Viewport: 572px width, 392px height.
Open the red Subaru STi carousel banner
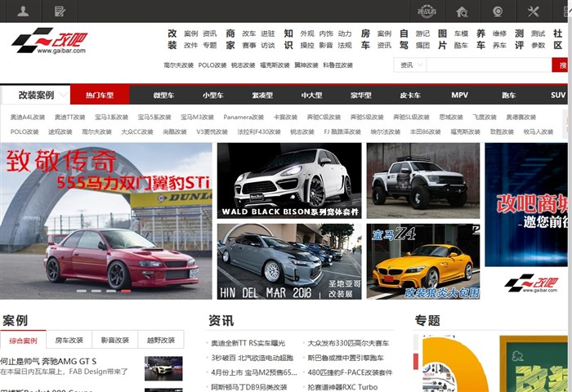[x=105, y=221]
